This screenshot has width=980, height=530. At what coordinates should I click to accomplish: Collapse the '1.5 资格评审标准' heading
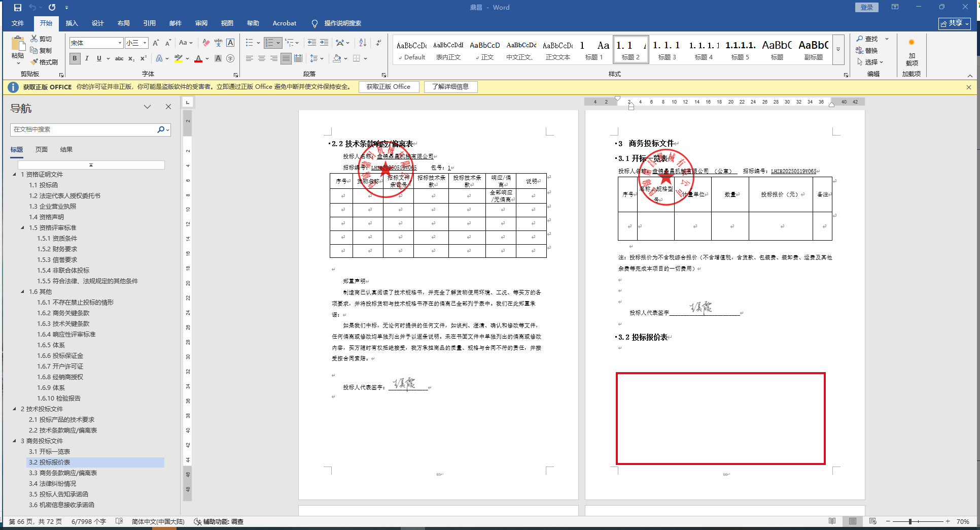22,227
